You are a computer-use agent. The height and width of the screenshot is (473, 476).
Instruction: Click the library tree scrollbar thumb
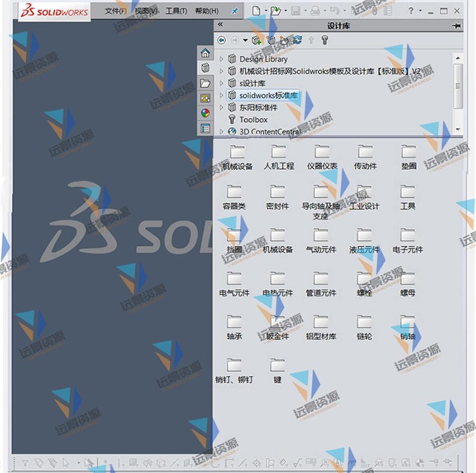tap(458, 86)
